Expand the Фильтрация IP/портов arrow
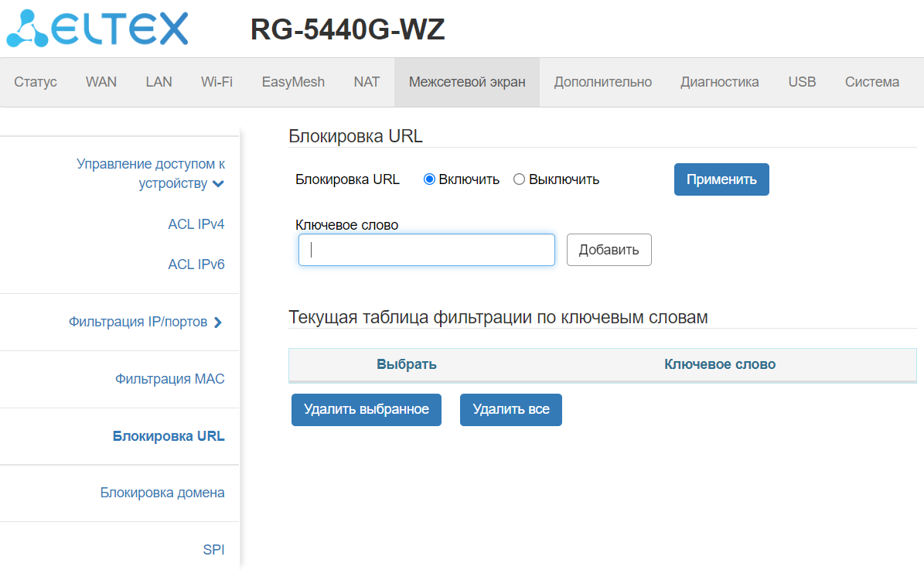Screen dimensions: 924x570 (218, 323)
